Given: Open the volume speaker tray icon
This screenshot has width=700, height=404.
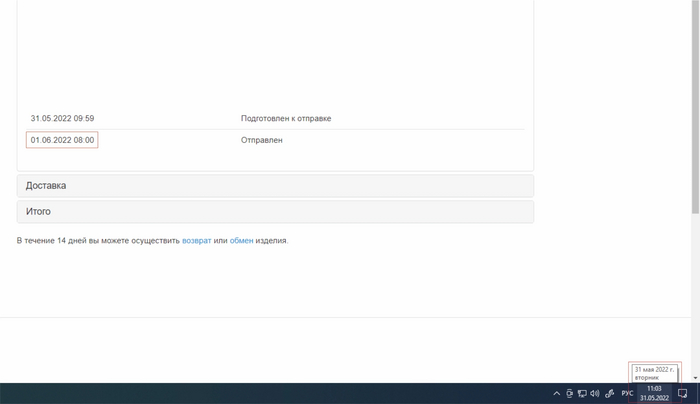Looking at the screenshot, I should coord(595,393).
